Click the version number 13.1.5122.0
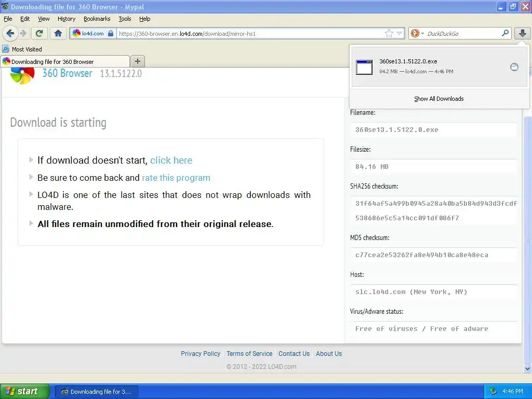 (x=121, y=73)
